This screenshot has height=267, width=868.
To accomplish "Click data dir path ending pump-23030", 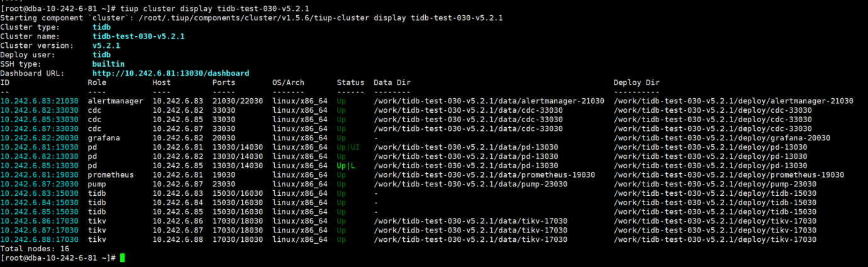I will click(470, 185).
